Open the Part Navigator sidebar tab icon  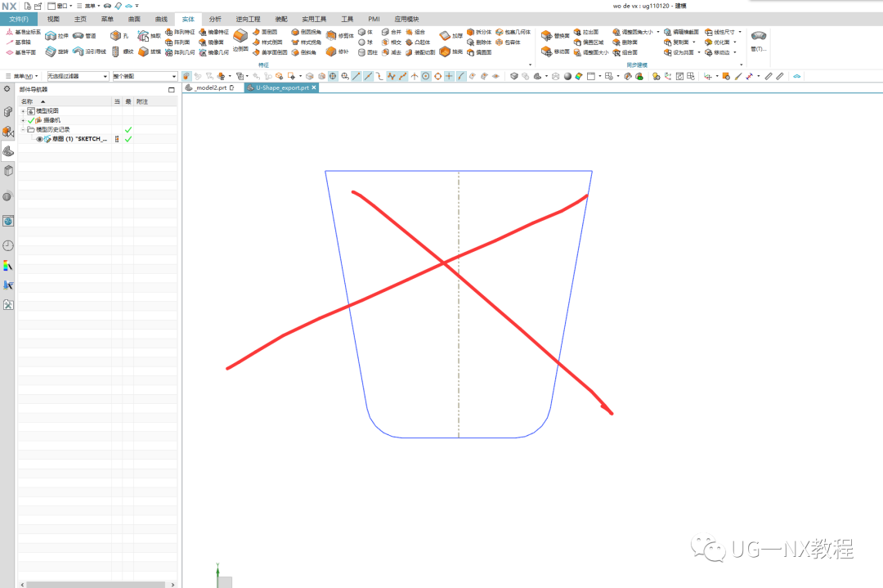click(x=8, y=150)
